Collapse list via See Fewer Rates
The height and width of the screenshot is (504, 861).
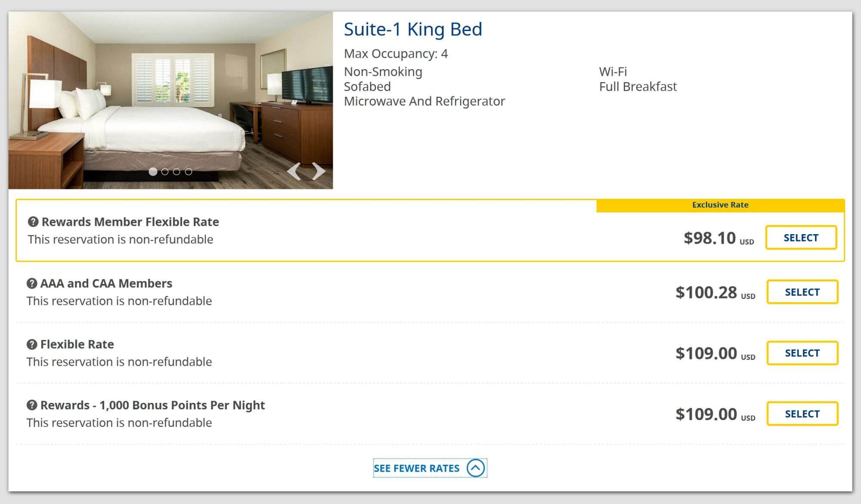(416, 468)
